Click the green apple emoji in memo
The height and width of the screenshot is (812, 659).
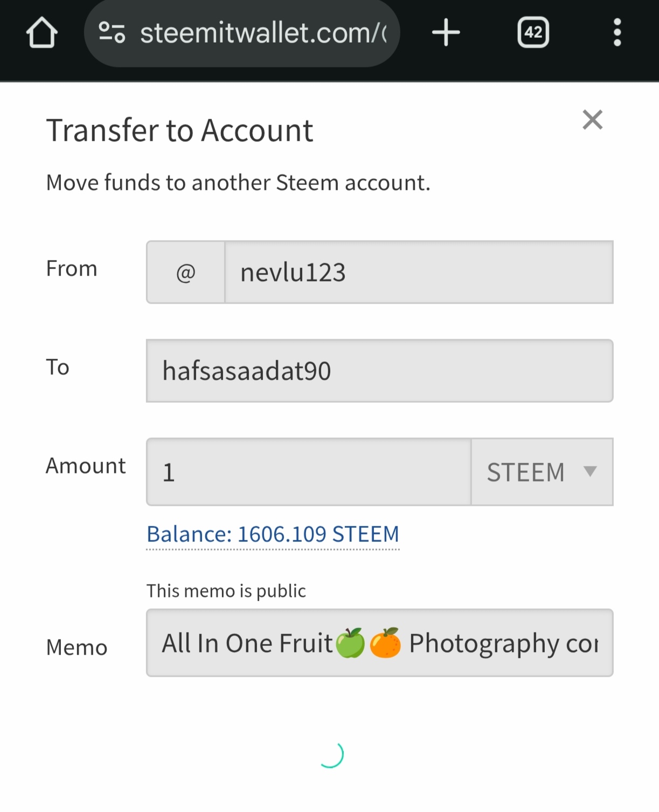click(x=350, y=643)
